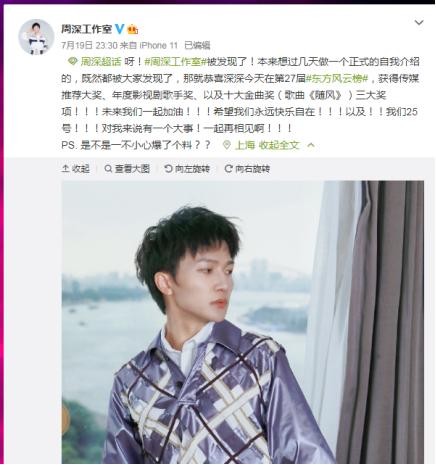This screenshot has height=465, width=436.
Task: Open the 上海 location link
Action: 245,145
